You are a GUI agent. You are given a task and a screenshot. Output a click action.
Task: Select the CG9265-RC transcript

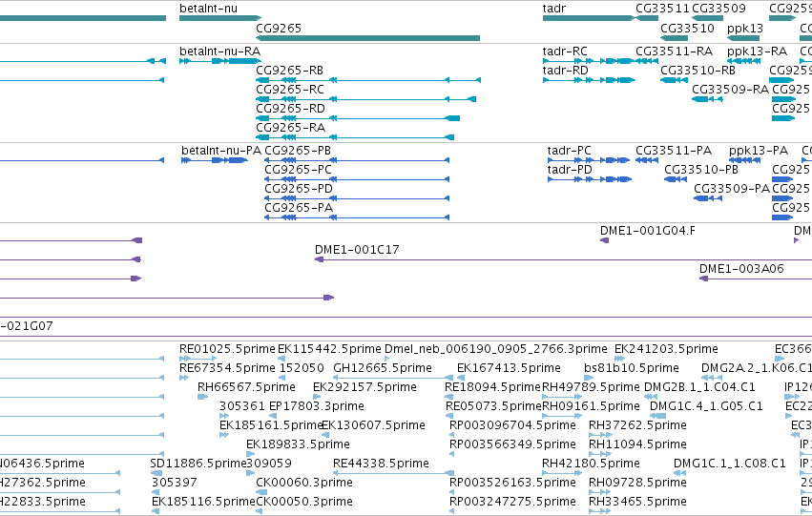pos(365,99)
